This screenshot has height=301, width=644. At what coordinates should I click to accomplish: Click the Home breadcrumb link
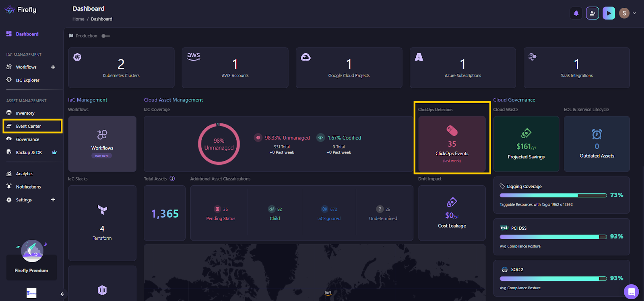coord(78,19)
